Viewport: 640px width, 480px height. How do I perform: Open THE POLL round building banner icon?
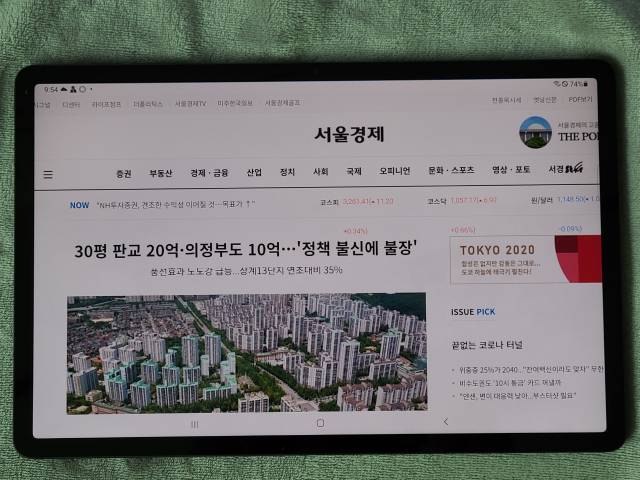click(x=535, y=132)
